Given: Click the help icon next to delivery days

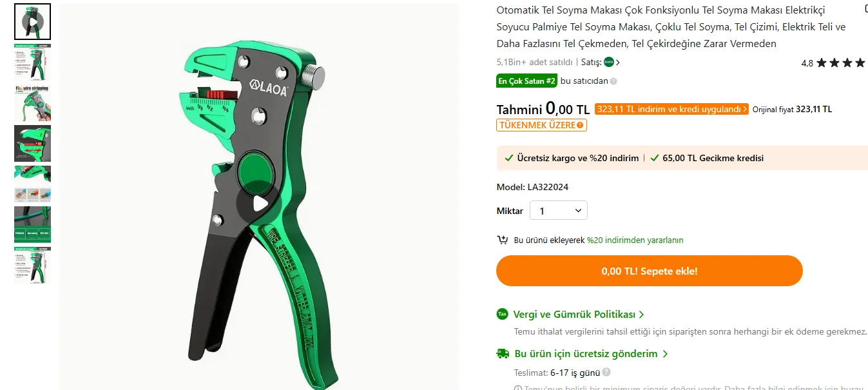Looking at the screenshot, I should click(x=606, y=373).
